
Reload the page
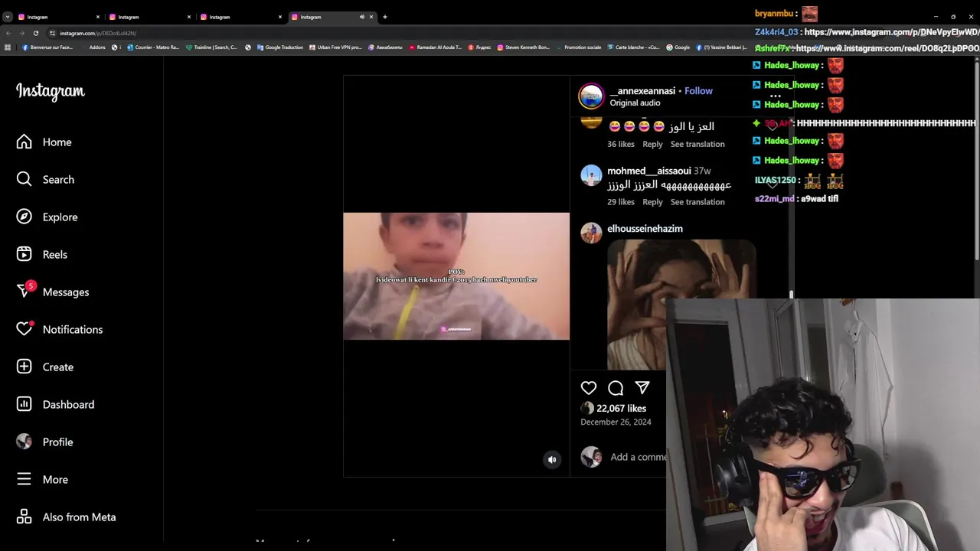36,33
